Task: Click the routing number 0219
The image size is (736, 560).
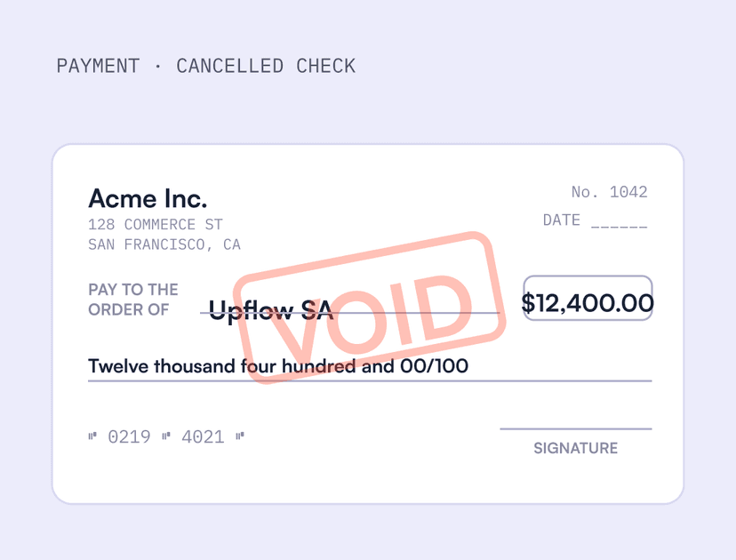Action: tap(129, 437)
